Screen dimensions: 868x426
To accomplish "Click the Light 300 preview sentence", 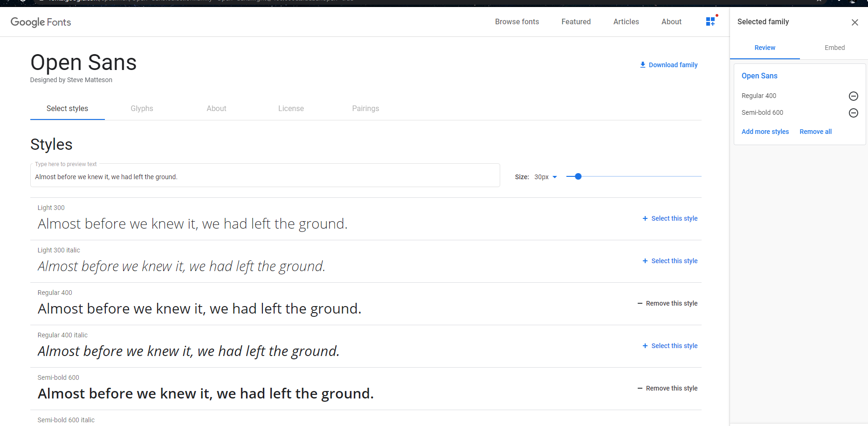I will [193, 224].
